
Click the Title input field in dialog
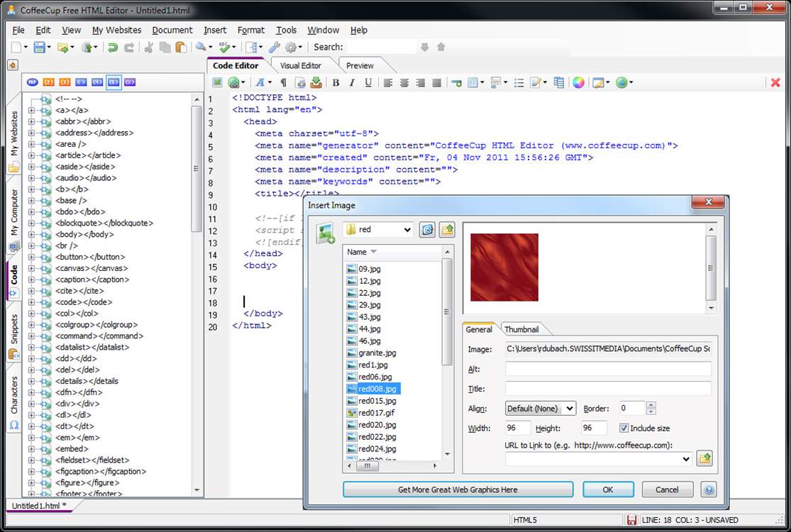click(x=609, y=388)
